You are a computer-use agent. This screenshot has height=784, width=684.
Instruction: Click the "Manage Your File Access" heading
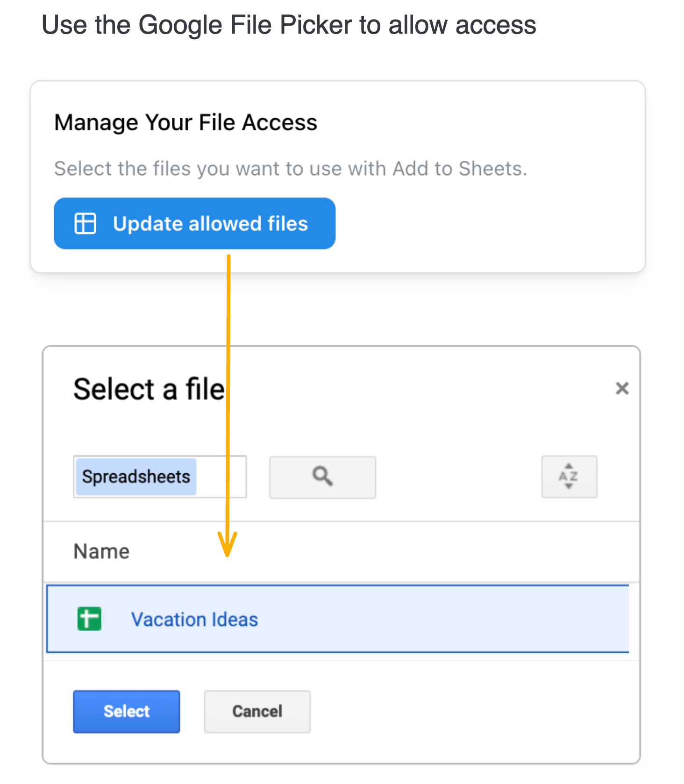[185, 122]
